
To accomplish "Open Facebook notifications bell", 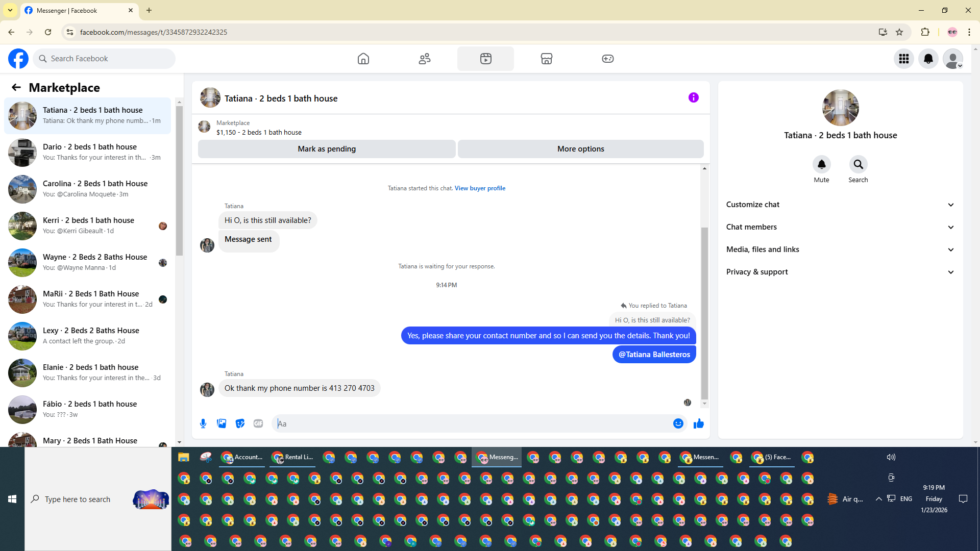I will point(928,59).
